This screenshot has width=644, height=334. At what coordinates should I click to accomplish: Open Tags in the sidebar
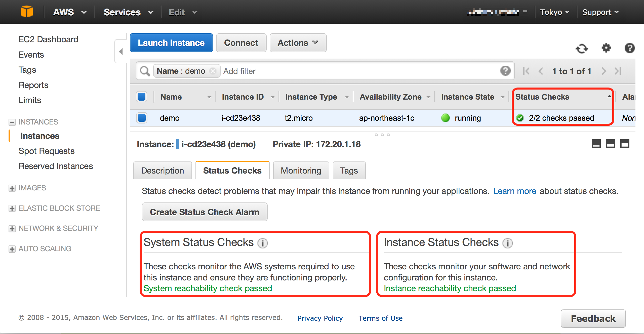click(27, 70)
